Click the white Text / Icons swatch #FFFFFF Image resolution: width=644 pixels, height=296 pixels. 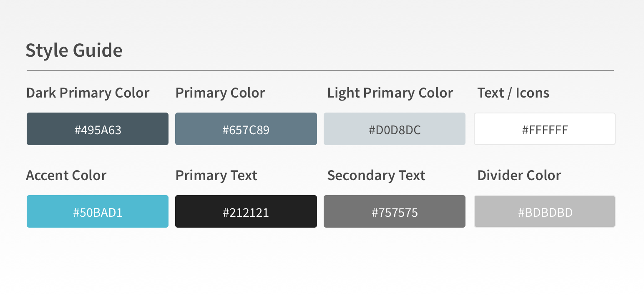click(x=545, y=129)
